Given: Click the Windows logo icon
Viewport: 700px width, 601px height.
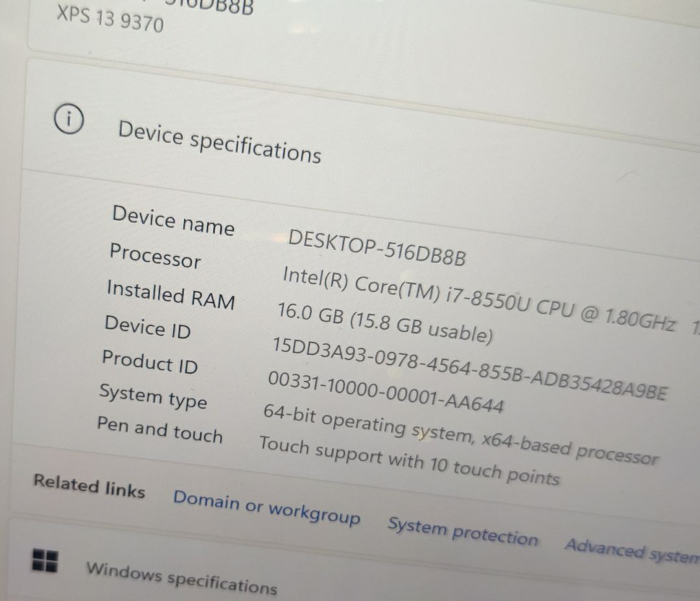Looking at the screenshot, I should tap(45, 560).
